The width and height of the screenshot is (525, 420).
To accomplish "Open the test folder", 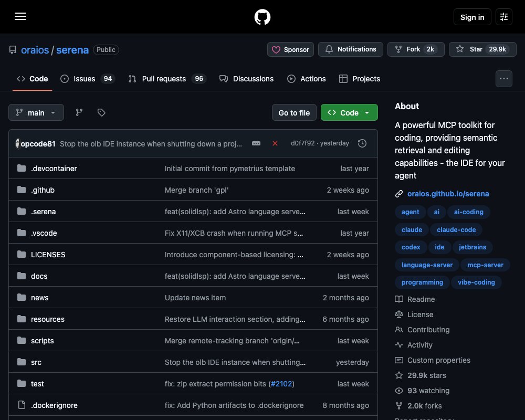I will coord(37,384).
